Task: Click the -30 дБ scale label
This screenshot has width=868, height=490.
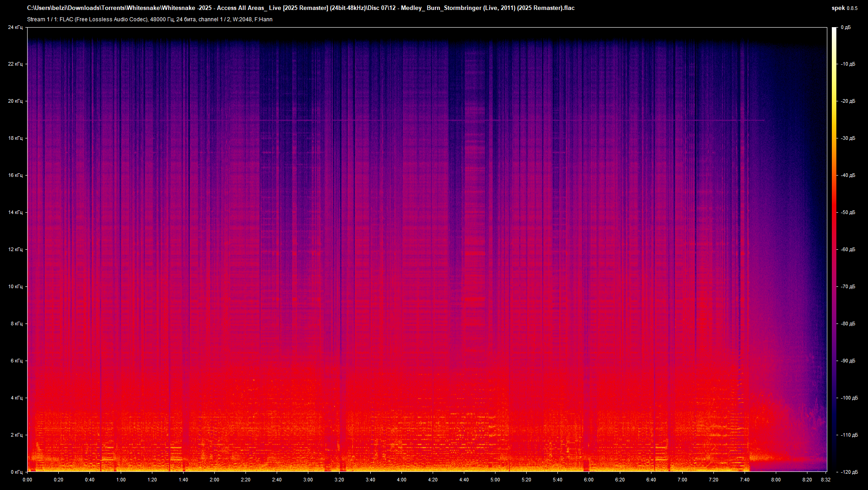Action: 848,138
